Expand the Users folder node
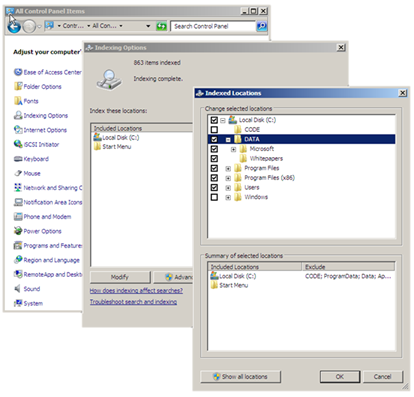The image size is (414, 397). click(228, 188)
